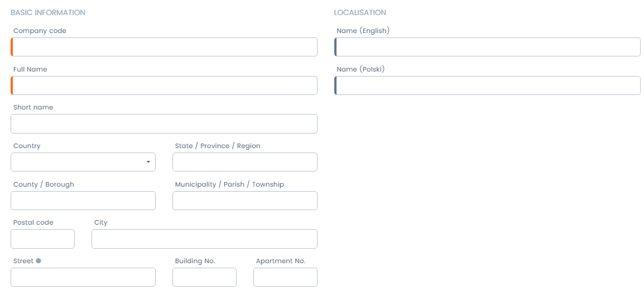The image size is (644, 290).
Task: Click the Municipality / Parish / Township field
Action: click(244, 201)
